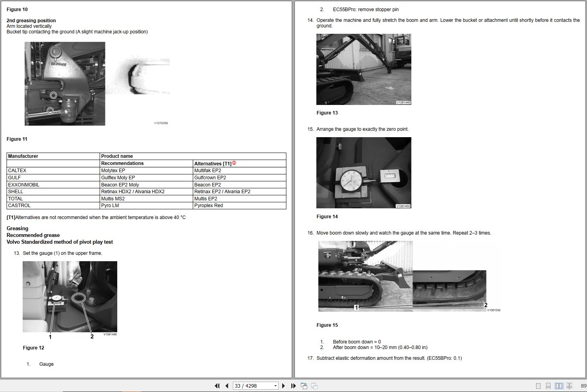This screenshot has height=392, width=587.
Task: Click 'EC55BPro: remove stopper pin' text
Action: point(366,10)
